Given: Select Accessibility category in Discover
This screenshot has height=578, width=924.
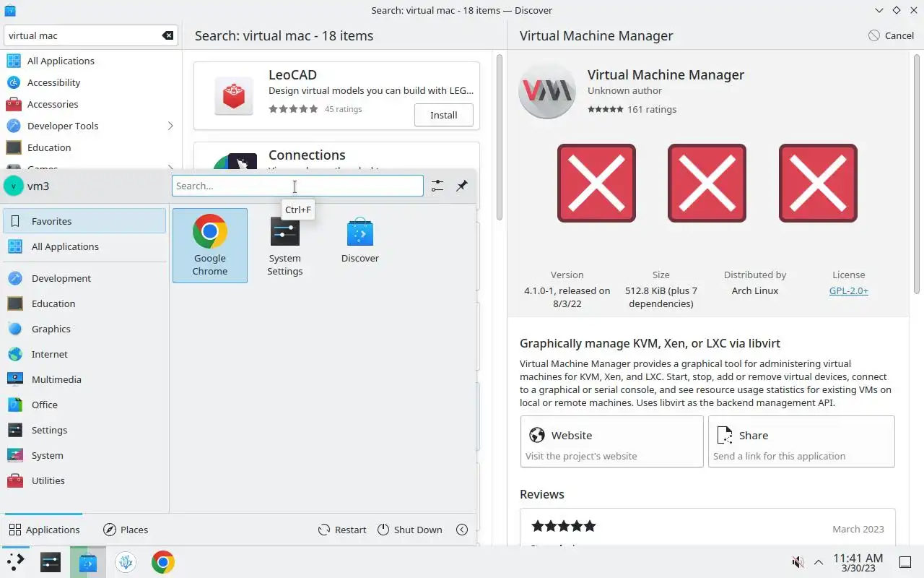Looking at the screenshot, I should coord(91,82).
